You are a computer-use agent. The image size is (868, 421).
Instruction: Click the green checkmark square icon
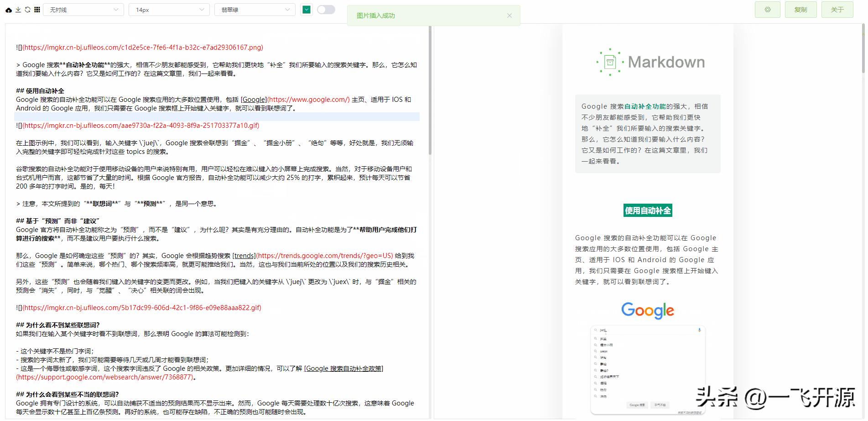307,9
